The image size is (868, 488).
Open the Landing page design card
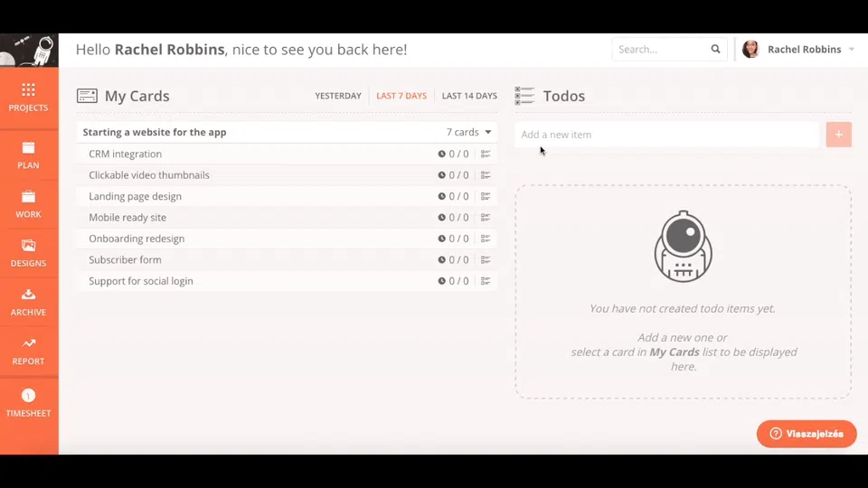135,196
